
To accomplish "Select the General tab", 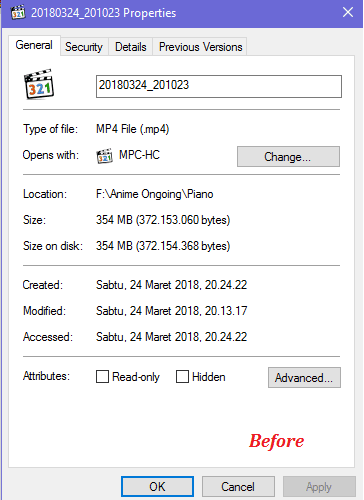I will 34,45.
